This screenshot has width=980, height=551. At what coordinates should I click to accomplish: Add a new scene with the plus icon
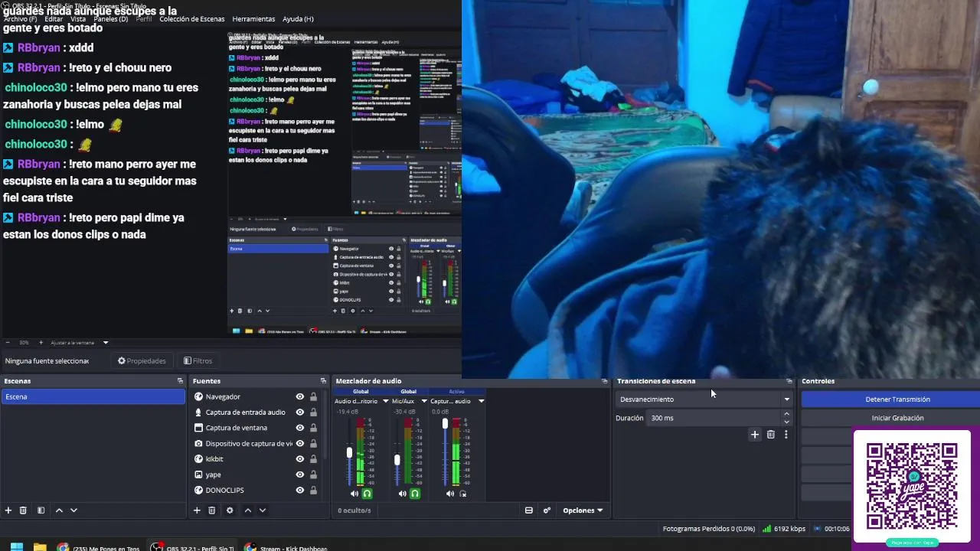click(8, 510)
